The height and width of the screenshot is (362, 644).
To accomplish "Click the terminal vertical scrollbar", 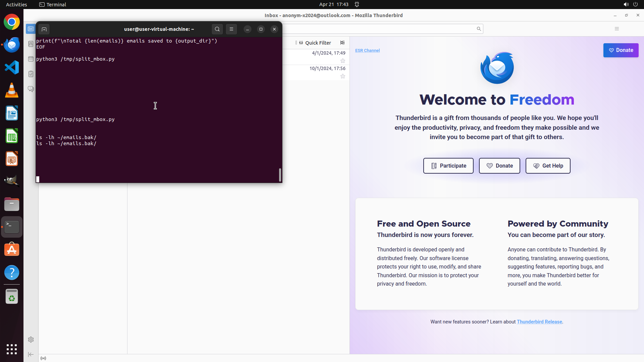I will pyautogui.click(x=280, y=175).
